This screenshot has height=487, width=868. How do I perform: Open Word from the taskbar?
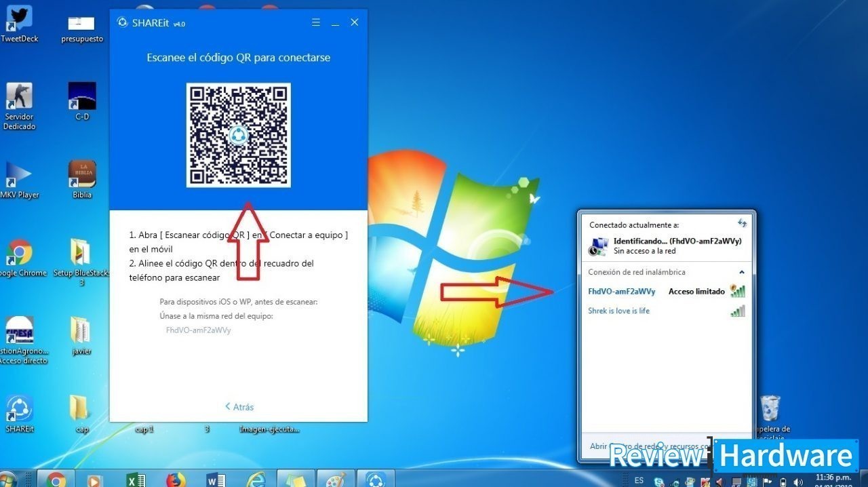click(x=216, y=480)
